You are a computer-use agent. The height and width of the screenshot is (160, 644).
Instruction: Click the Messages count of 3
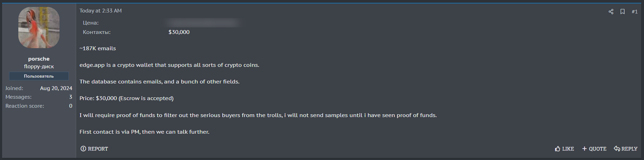click(x=71, y=97)
